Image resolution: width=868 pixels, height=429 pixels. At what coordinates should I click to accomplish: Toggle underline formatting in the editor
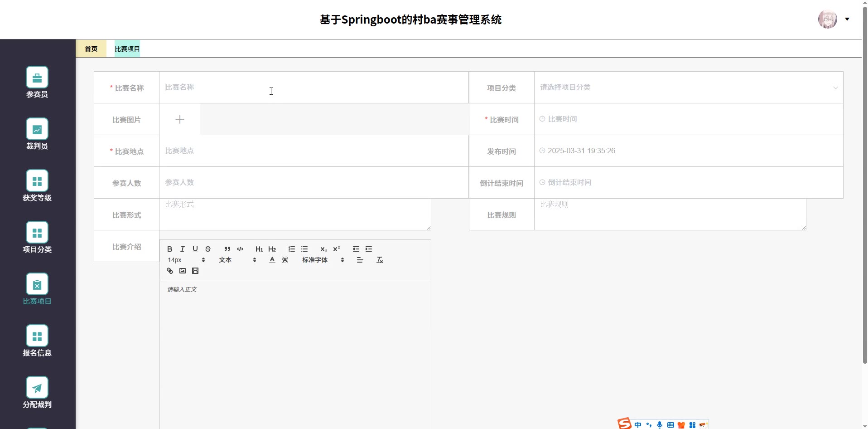tap(195, 249)
